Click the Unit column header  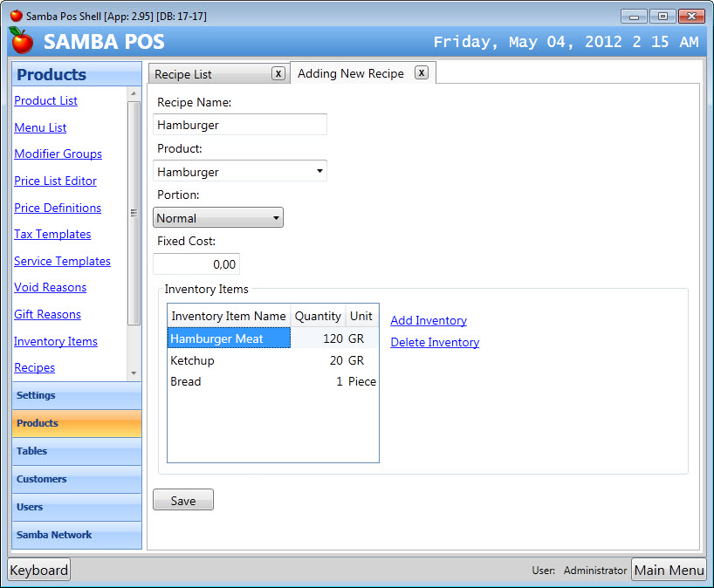click(x=361, y=316)
